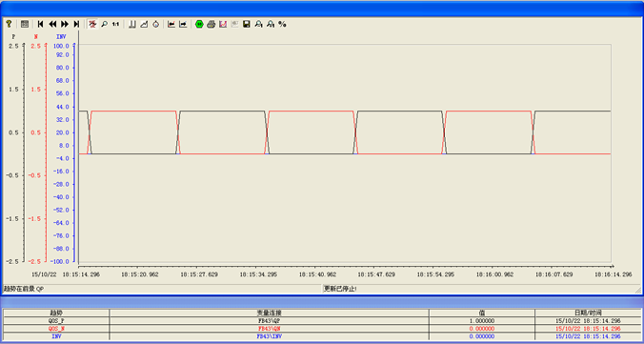Image resolution: width=644 pixels, height=344 pixels.
Task: Print the trend log with printer icon
Action: point(211,24)
